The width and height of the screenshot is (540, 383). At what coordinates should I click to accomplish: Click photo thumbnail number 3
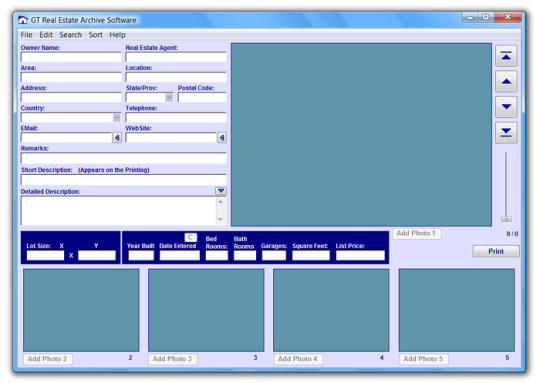[206, 310]
